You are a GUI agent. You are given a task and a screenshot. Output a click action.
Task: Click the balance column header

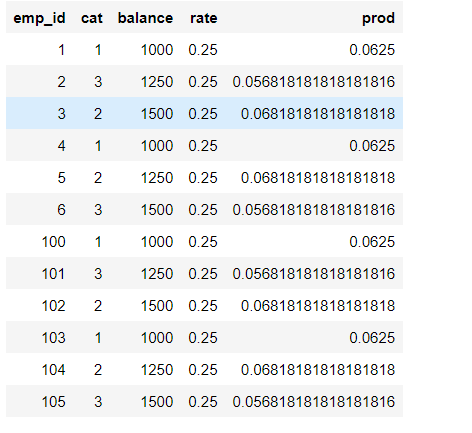tap(145, 18)
